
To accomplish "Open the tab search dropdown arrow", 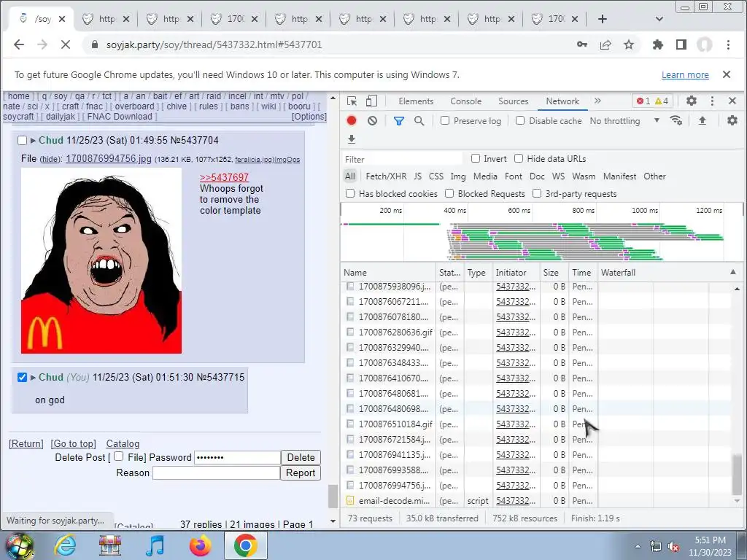I will (659, 19).
